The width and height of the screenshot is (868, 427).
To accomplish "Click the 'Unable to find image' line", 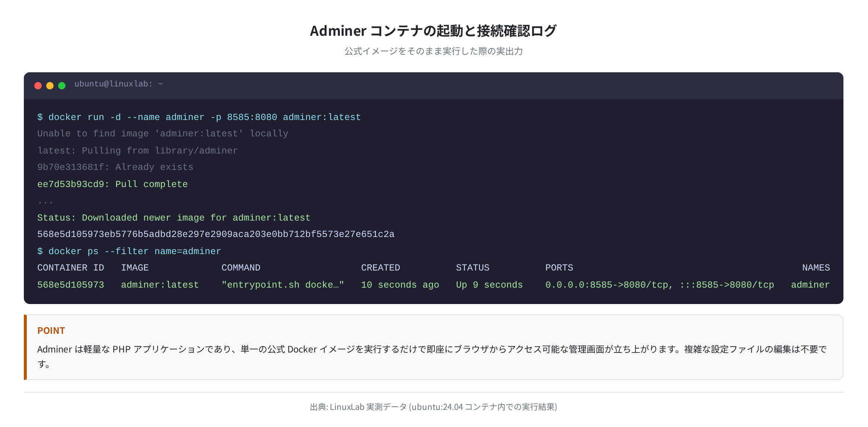I will point(163,134).
